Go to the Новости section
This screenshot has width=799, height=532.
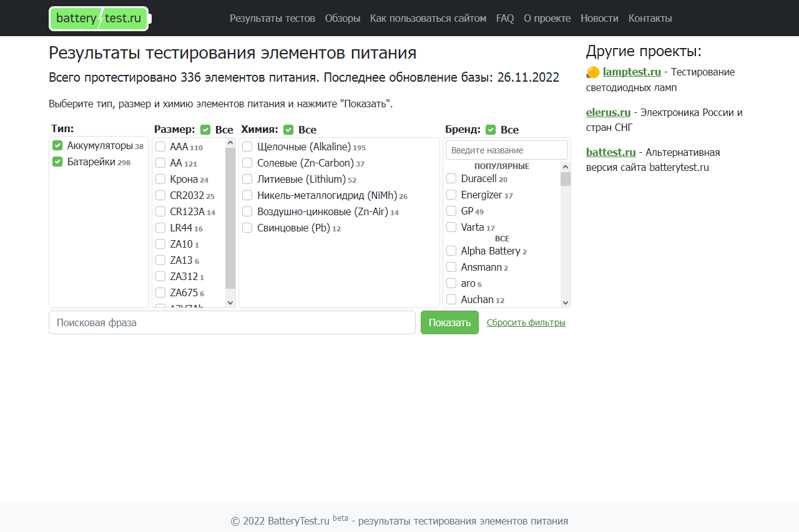pyautogui.click(x=599, y=18)
